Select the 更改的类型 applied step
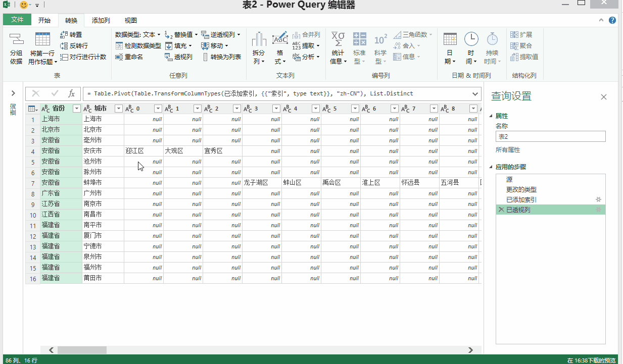623x364 pixels. click(551, 189)
